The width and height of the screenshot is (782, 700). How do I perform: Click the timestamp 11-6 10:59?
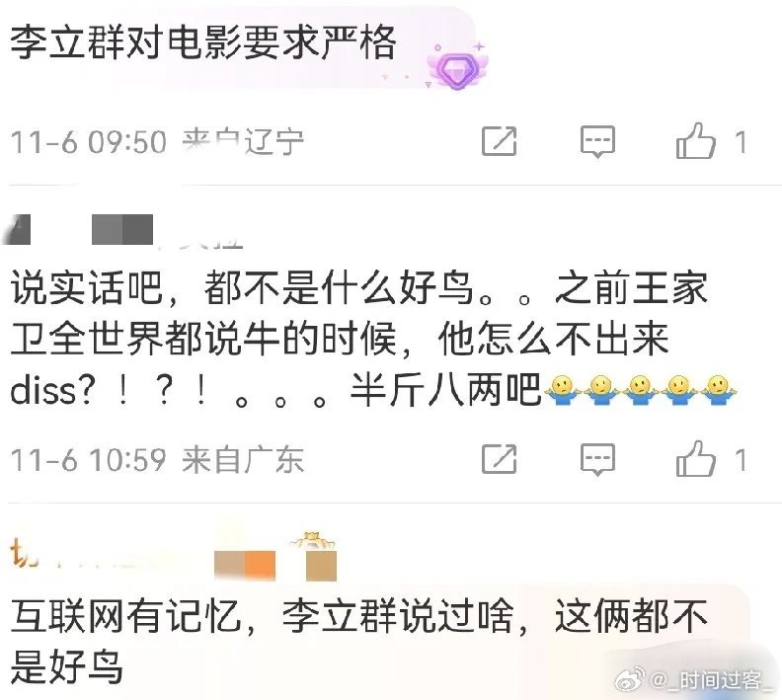point(88,460)
